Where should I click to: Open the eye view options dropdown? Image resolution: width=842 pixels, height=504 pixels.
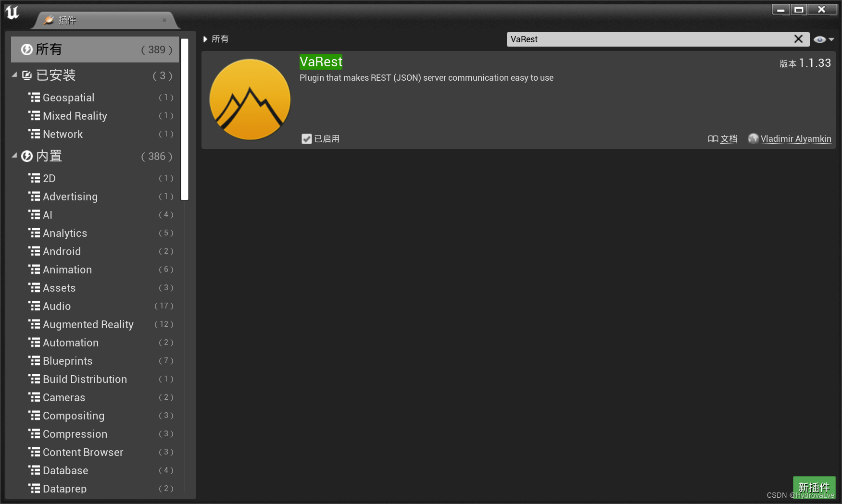(x=824, y=39)
